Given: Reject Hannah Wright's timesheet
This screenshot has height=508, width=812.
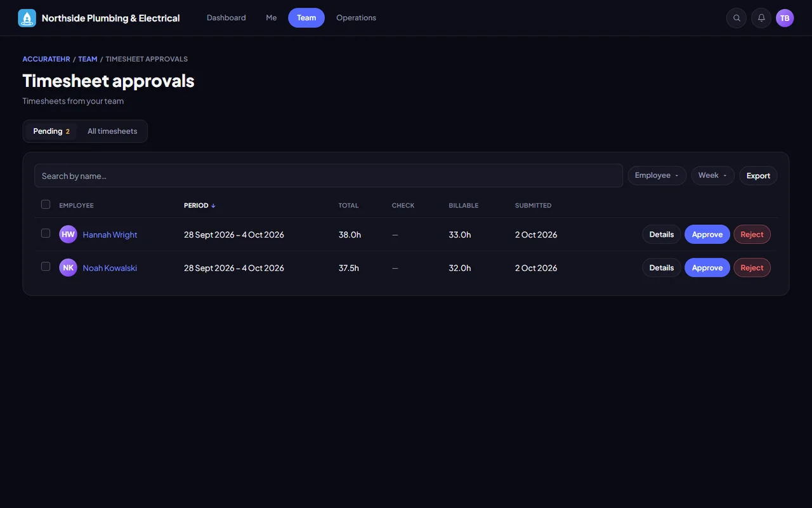Looking at the screenshot, I should (752, 234).
